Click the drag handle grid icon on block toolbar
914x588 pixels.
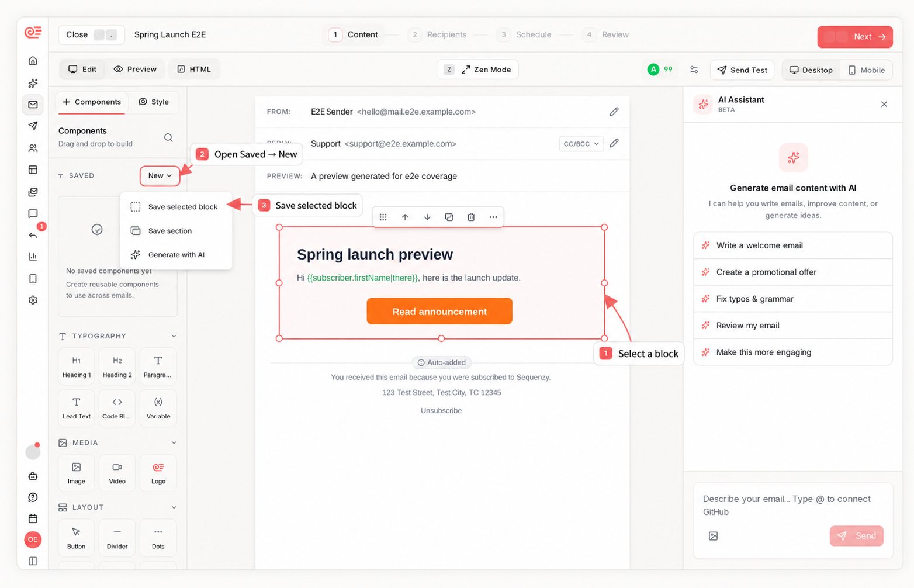(383, 217)
